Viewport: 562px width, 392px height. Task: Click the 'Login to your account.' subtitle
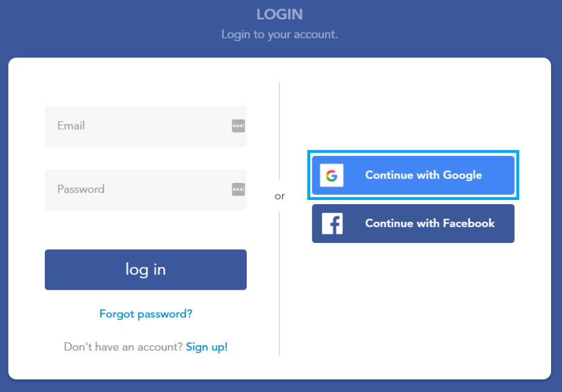coord(279,34)
